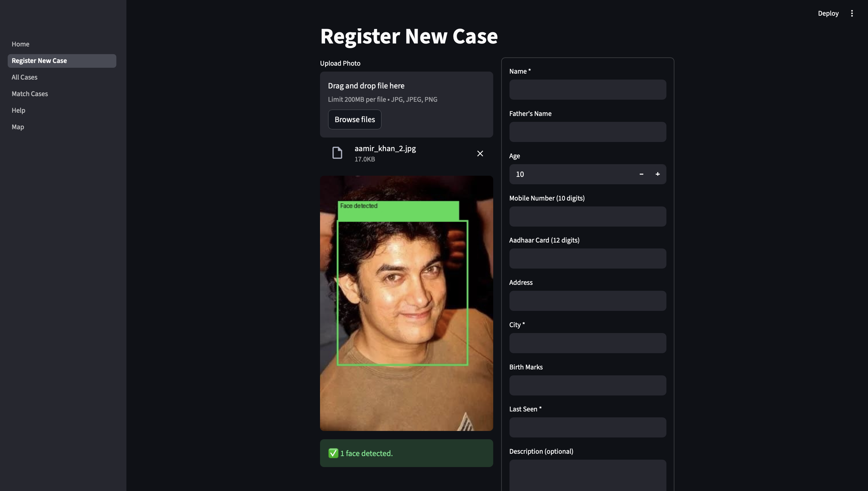Click the Deploy button
This screenshot has height=491, width=868.
coord(828,13)
